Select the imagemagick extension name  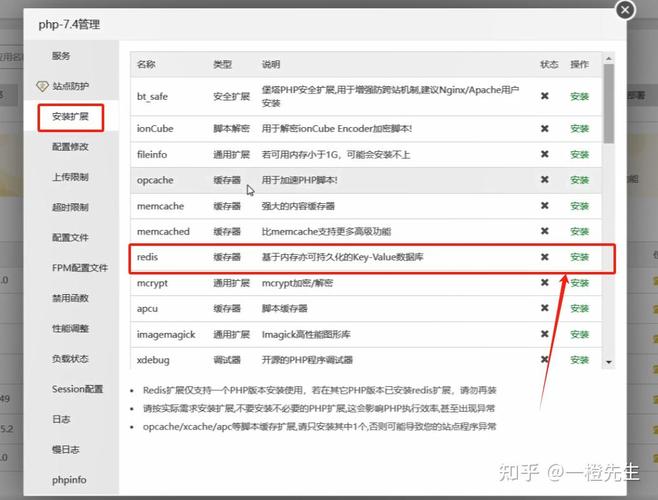point(166,335)
